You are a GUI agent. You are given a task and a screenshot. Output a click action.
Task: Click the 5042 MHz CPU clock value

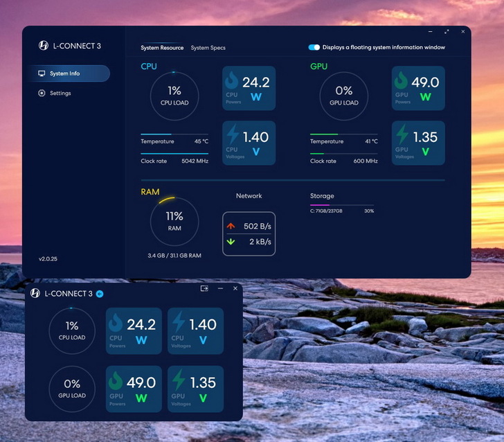[x=195, y=161]
